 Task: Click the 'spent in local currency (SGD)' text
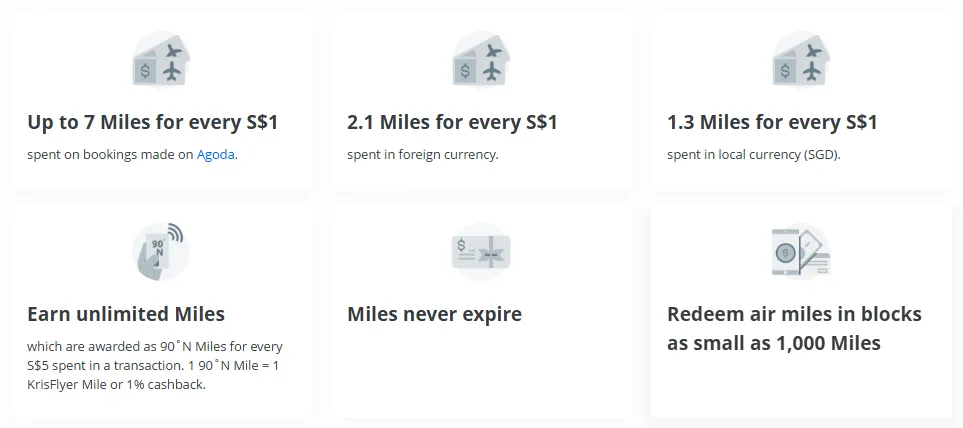pos(755,155)
